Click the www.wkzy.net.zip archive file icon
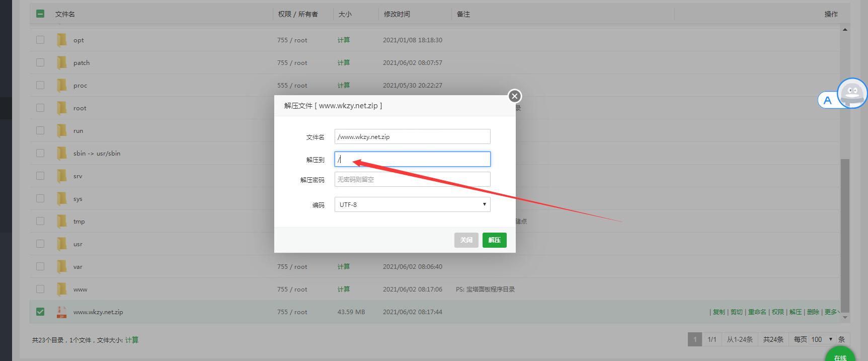 click(62, 312)
